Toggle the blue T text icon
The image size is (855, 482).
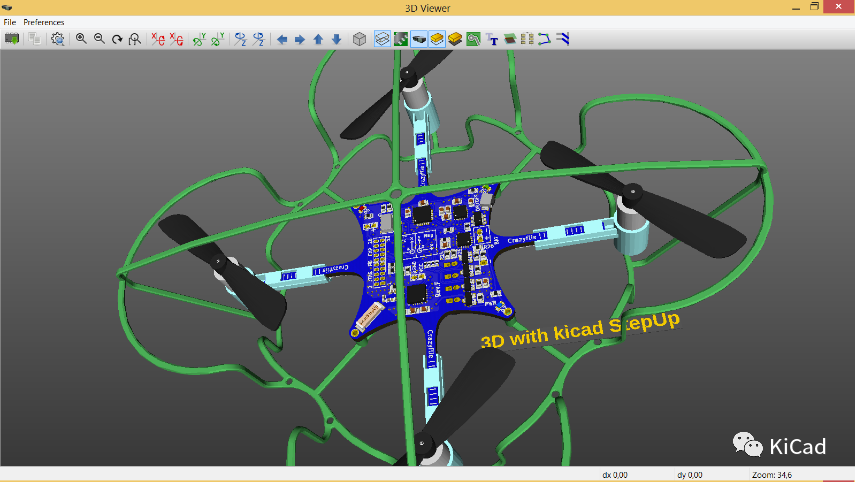[x=492, y=39]
